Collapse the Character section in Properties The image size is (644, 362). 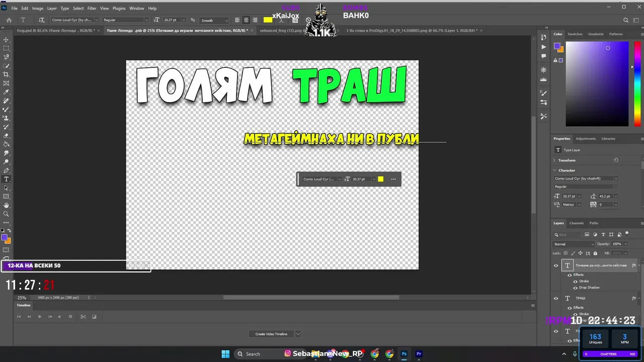point(554,170)
